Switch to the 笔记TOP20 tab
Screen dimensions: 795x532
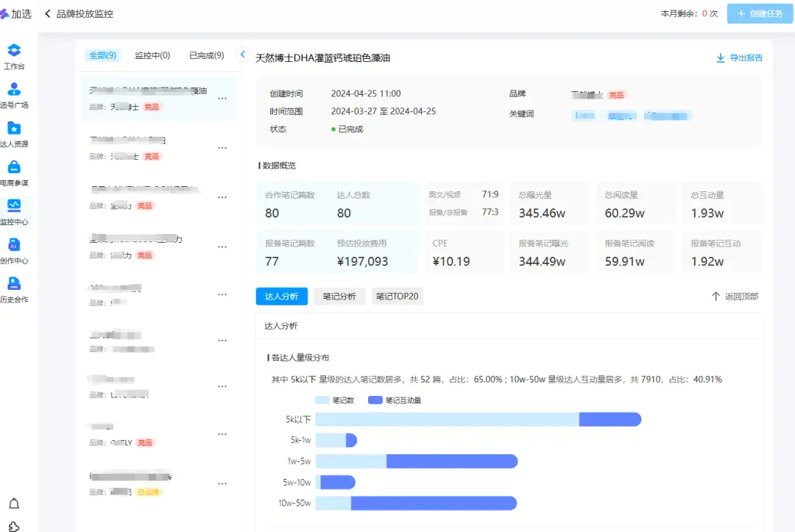coord(397,297)
